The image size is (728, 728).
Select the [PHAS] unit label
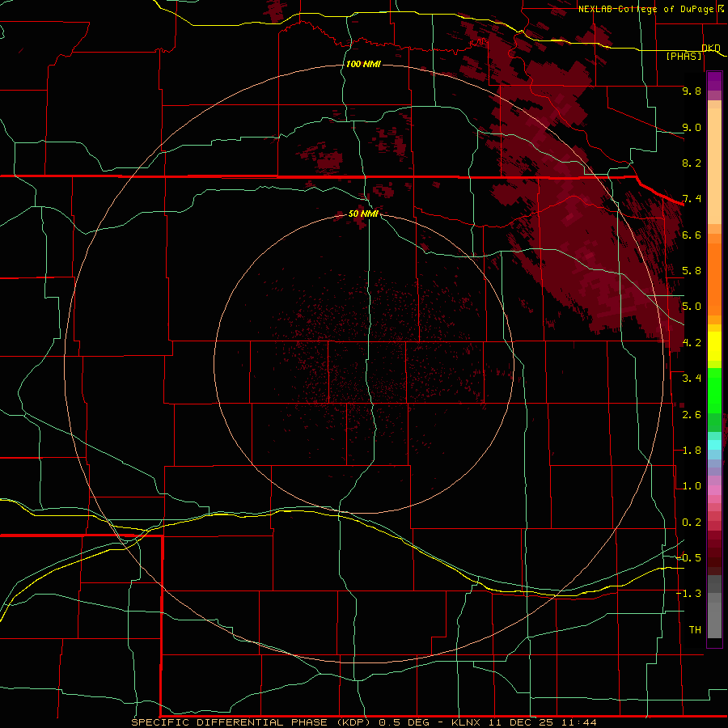click(x=684, y=57)
